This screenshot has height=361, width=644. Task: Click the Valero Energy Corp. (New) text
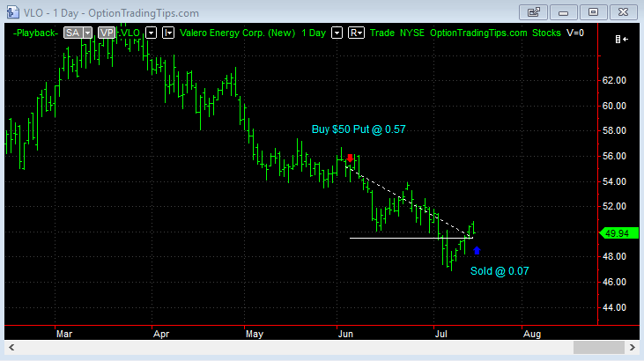237,33
